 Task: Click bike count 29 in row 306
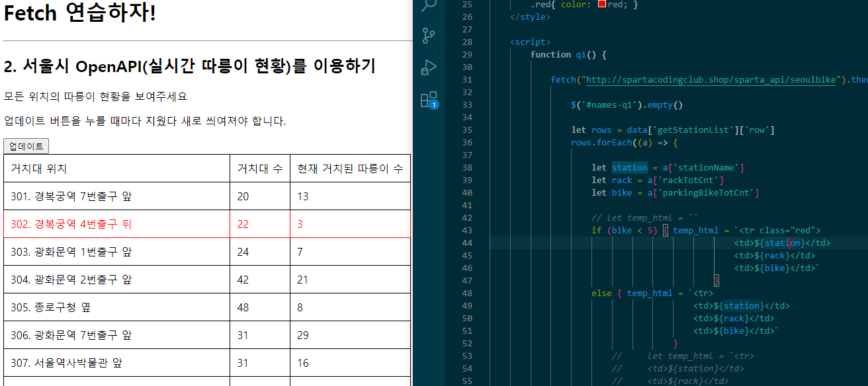click(x=350, y=335)
